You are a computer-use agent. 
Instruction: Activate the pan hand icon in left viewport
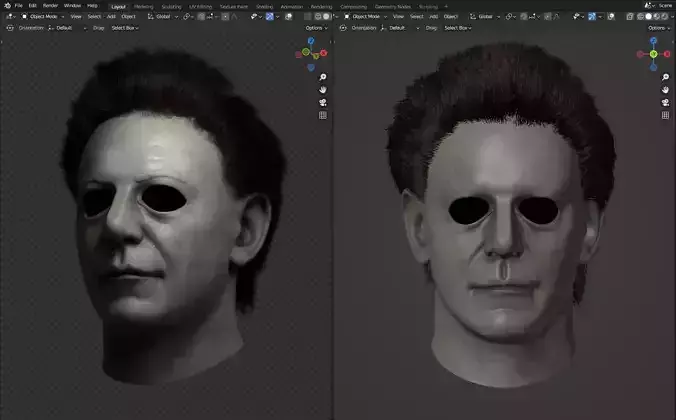(x=322, y=90)
